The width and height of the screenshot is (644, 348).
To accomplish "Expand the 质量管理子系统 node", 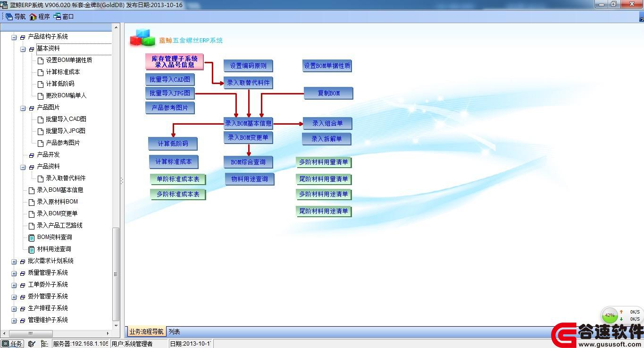I will pos(14,273).
